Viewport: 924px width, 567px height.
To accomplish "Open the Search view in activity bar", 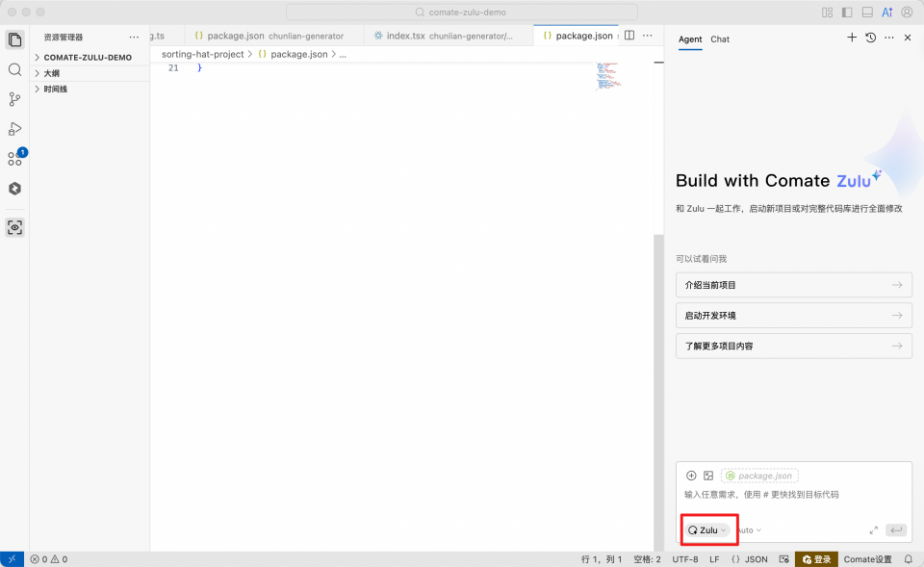I will pos(14,70).
